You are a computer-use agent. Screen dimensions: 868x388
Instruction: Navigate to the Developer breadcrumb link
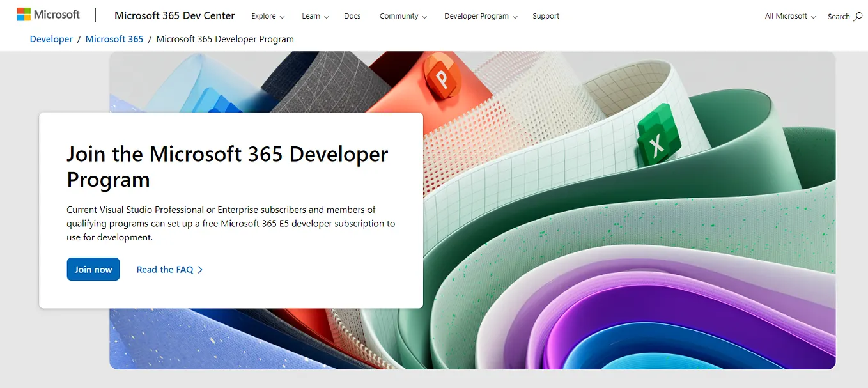pyautogui.click(x=51, y=38)
